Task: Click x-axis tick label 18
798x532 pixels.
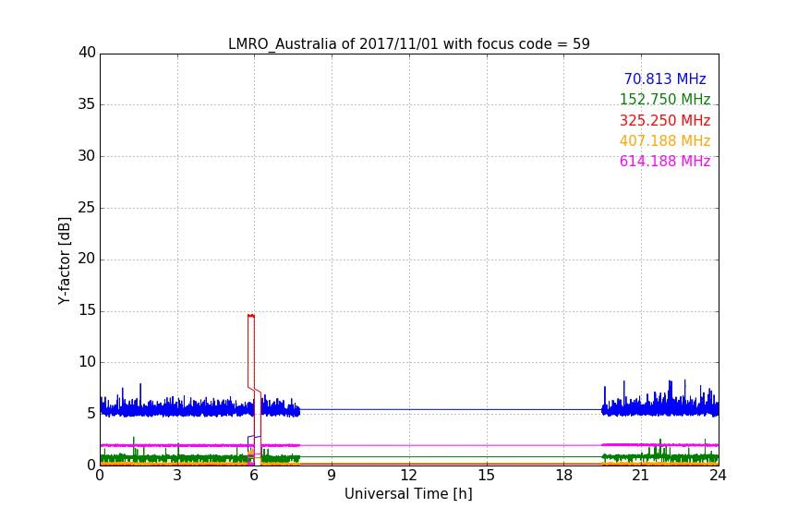Action: coord(563,476)
